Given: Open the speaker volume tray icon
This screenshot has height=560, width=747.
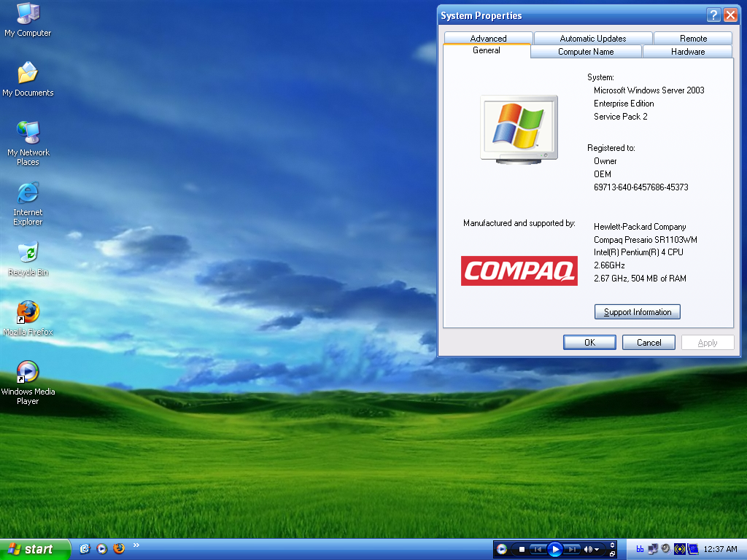Looking at the screenshot, I should point(666,549).
